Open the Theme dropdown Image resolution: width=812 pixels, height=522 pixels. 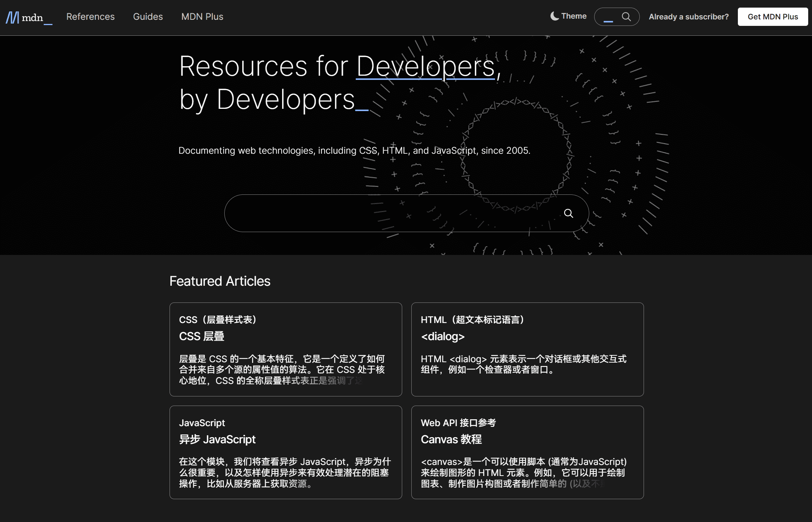point(568,16)
